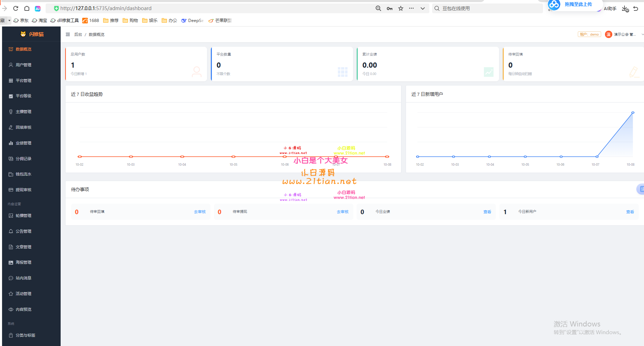The height and width of the screenshot is (346, 644).
Task: Click the 站内消息 chat bubble icon
Action: pos(11,278)
